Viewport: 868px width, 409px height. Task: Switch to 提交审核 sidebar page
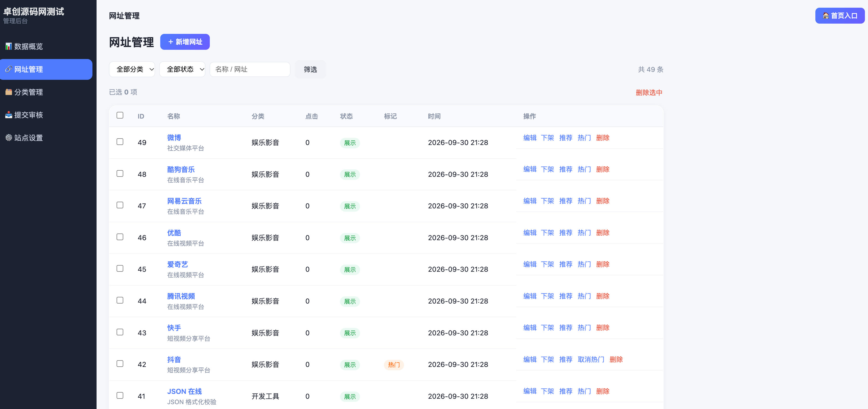click(46, 115)
